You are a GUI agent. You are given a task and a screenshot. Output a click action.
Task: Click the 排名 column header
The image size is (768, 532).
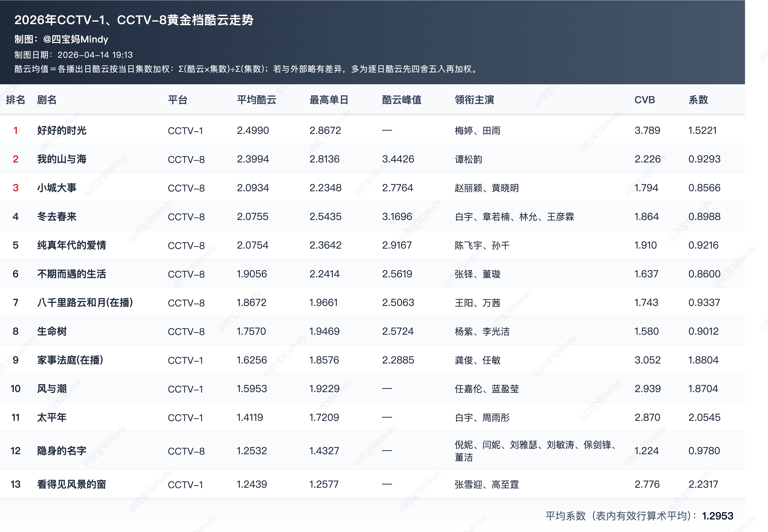coord(15,100)
